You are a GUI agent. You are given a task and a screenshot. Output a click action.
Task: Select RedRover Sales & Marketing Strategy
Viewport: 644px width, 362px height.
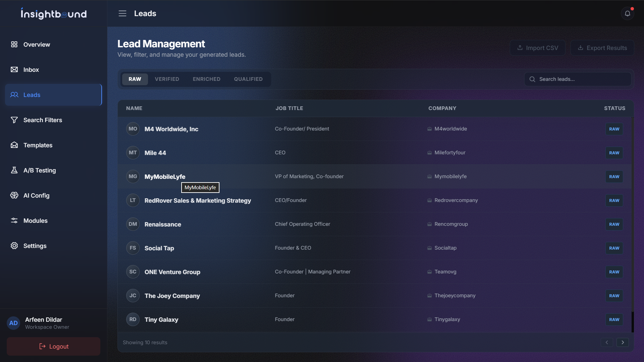tap(198, 200)
